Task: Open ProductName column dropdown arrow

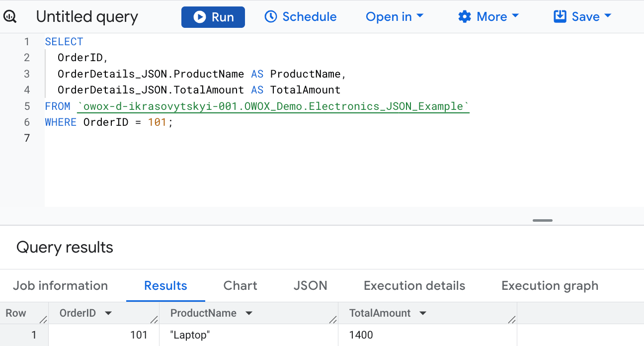Action: point(249,313)
